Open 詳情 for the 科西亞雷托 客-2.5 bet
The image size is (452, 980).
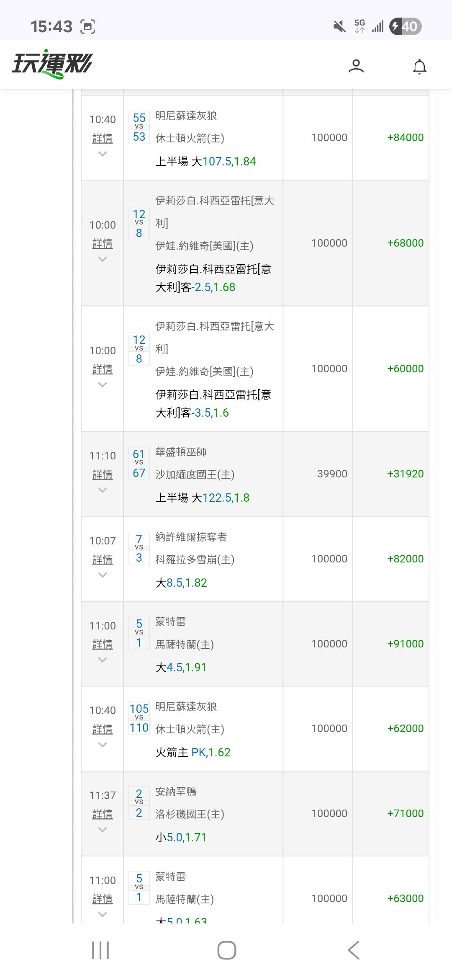(103, 244)
